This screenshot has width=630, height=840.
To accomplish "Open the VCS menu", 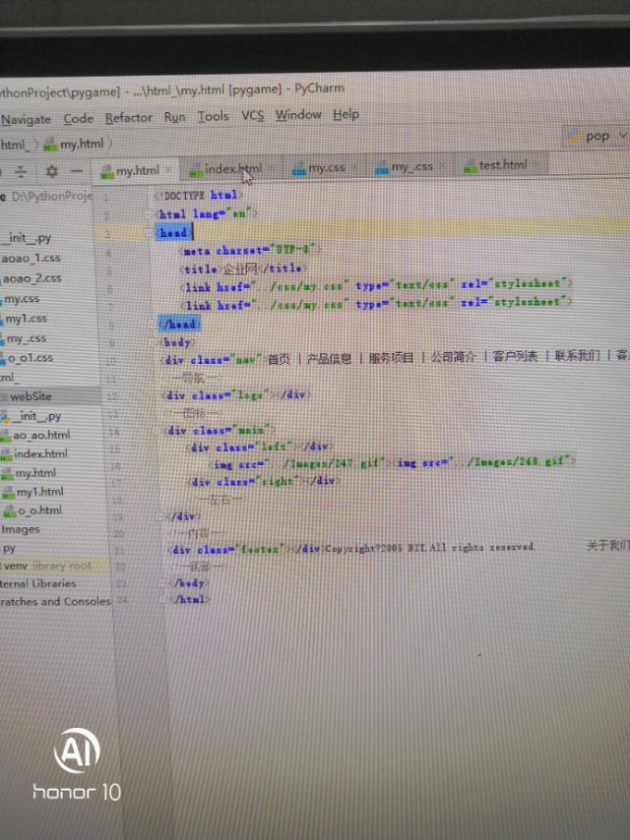I will 253,115.
